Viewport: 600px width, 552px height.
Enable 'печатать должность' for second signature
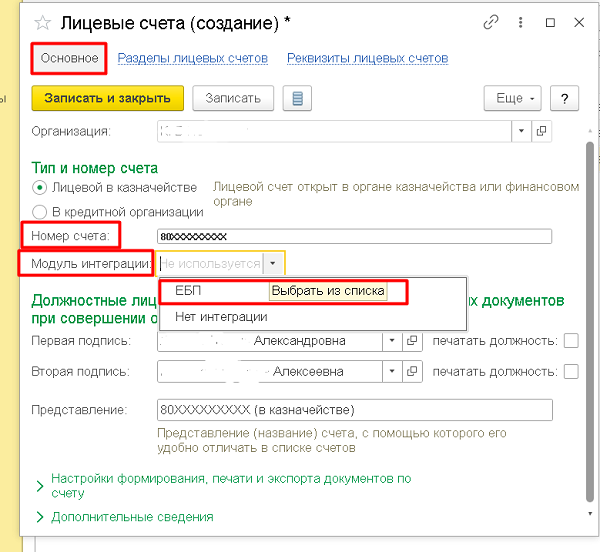click(x=571, y=371)
